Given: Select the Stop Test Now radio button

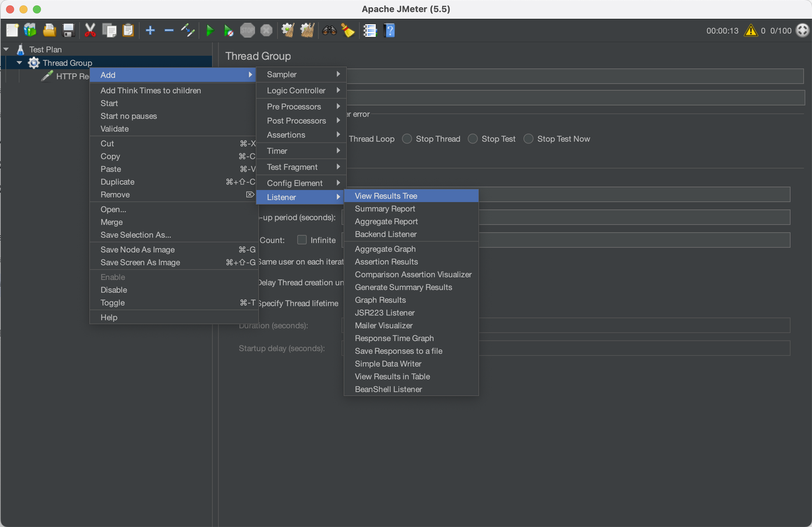Looking at the screenshot, I should (x=528, y=138).
